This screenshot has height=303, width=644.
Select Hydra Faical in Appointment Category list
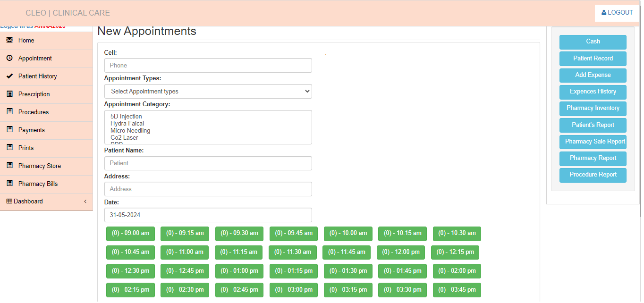[127, 124]
